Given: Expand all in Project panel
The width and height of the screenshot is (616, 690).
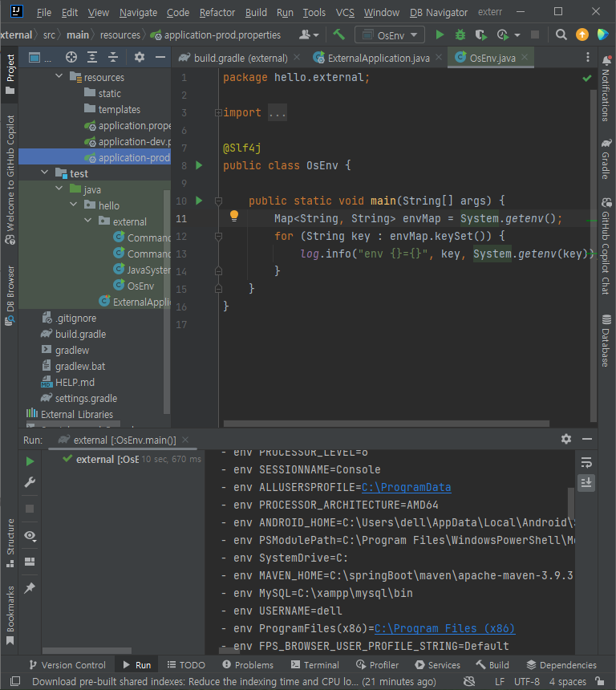Looking at the screenshot, I should click(x=92, y=57).
